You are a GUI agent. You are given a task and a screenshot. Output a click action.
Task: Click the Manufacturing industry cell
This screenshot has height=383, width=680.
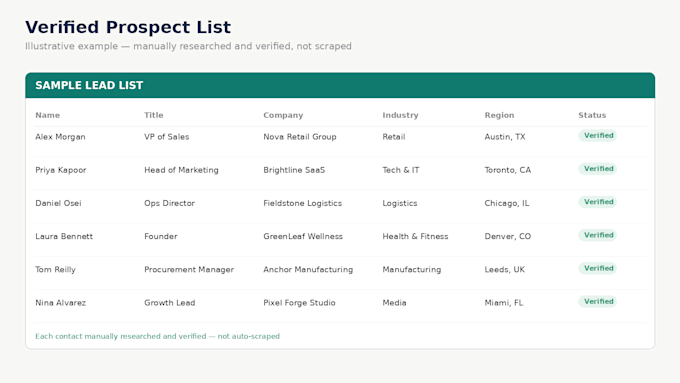pyautogui.click(x=412, y=269)
